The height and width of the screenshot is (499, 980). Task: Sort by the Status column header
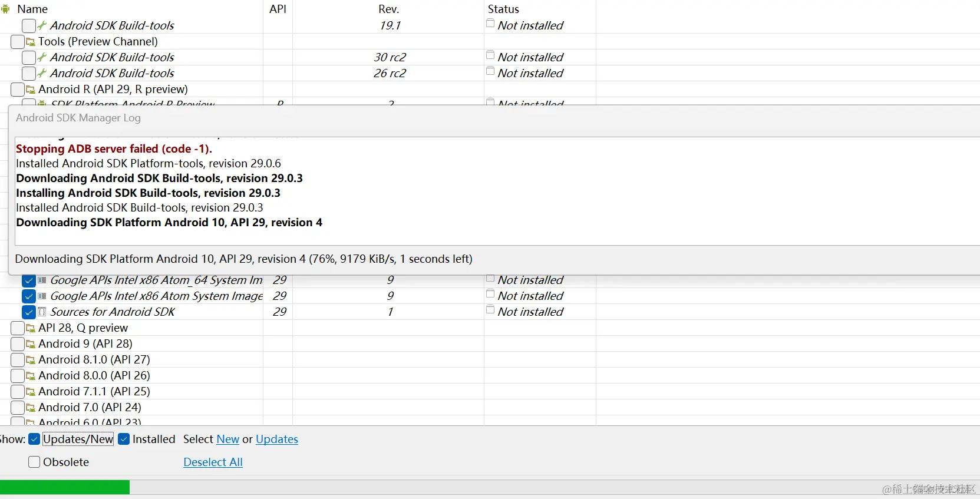point(503,9)
